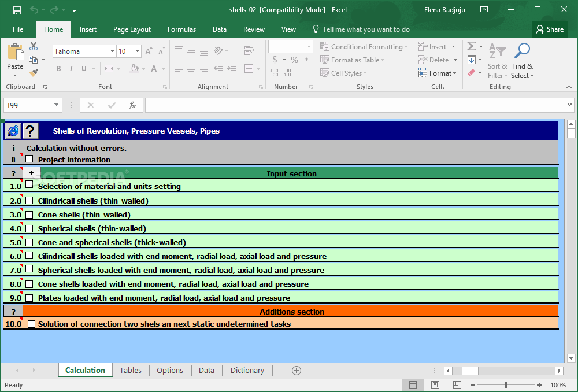The height and width of the screenshot is (392, 578).
Task: Tick the Cone shells (thin-walled) checkbox
Action: pos(29,215)
